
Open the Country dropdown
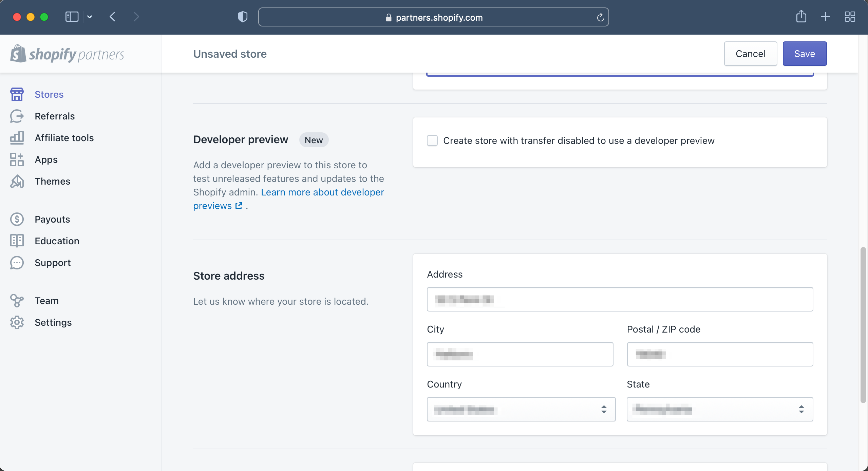(521, 409)
